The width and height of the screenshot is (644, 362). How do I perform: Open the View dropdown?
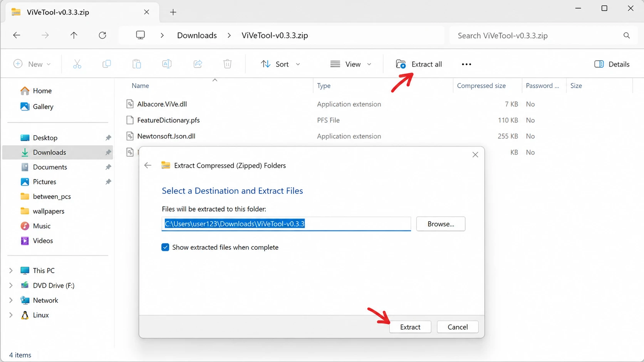(x=351, y=64)
